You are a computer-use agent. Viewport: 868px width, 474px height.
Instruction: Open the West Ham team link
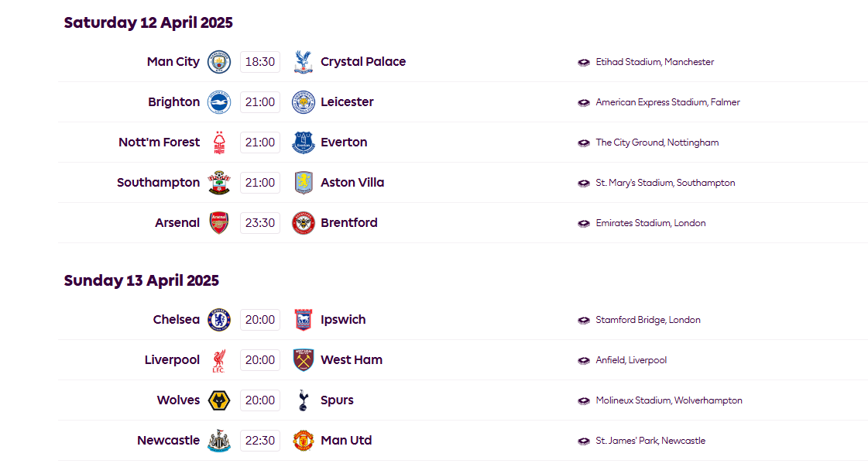(x=352, y=360)
